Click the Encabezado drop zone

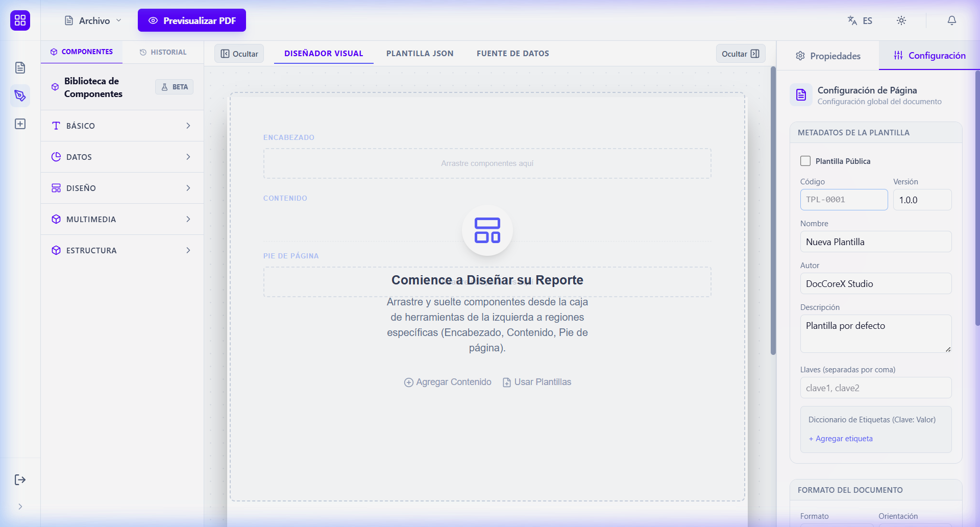coord(487,163)
